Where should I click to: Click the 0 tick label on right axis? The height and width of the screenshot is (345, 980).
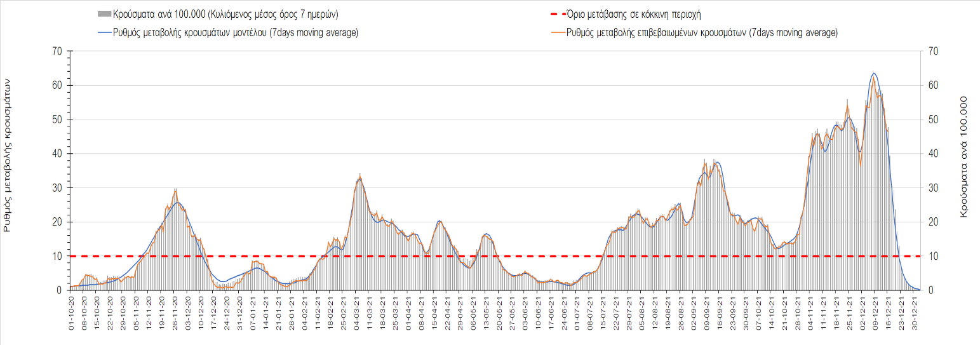point(931,290)
